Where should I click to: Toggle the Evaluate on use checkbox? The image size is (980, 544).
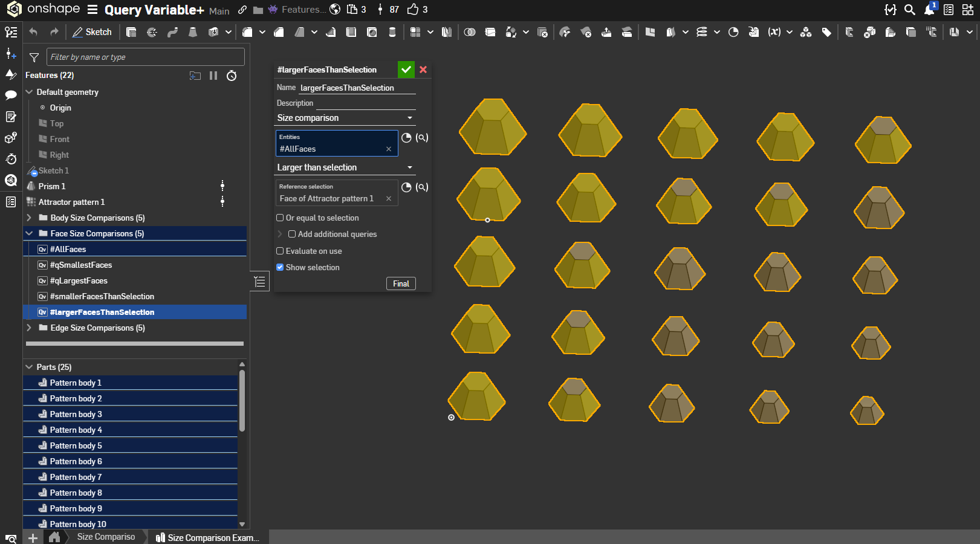[x=280, y=251]
